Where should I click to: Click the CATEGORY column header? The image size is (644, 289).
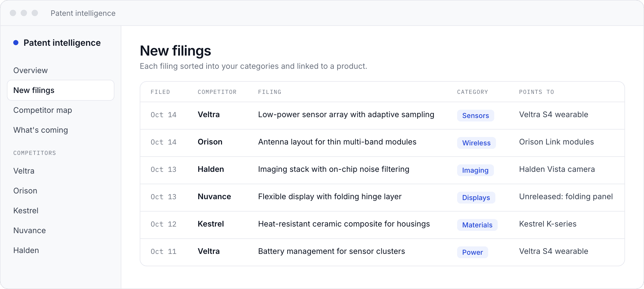(473, 92)
